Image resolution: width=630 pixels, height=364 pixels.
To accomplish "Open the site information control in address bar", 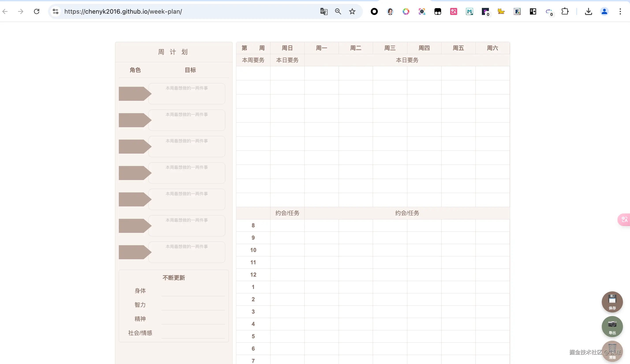I will pos(56,11).
